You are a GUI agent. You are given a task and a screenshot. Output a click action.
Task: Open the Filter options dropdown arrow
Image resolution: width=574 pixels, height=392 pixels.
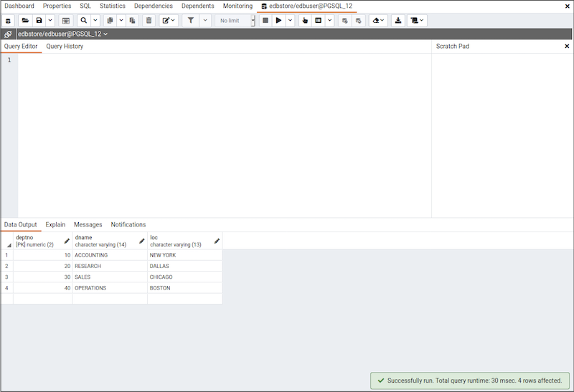pyautogui.click(x=205, y=21)
